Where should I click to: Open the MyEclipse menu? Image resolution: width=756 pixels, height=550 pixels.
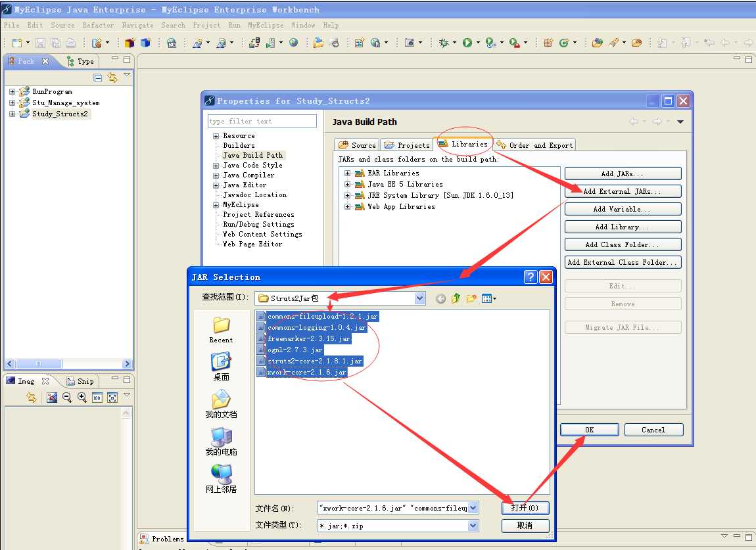tap(266, 25)
